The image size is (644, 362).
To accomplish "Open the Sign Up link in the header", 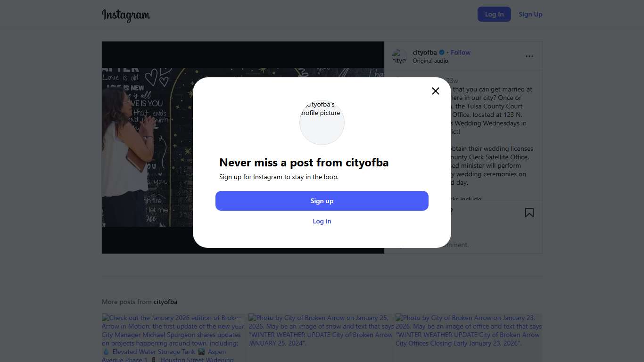I will point(530,14).
